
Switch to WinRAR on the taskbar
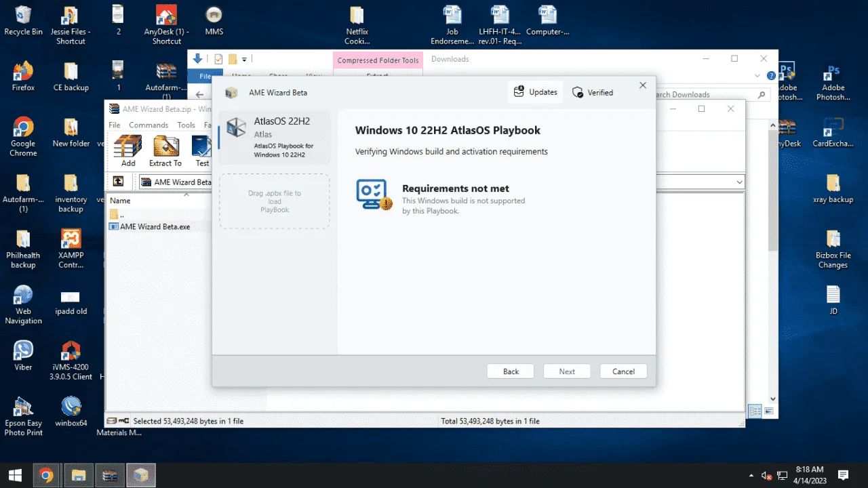click(x=109, y=475)
